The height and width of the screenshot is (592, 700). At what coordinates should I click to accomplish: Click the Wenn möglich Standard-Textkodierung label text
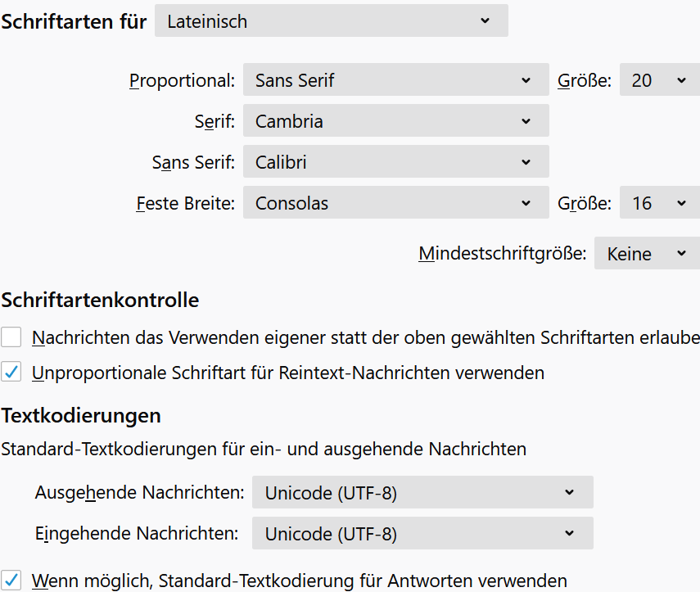coord(300,581)
